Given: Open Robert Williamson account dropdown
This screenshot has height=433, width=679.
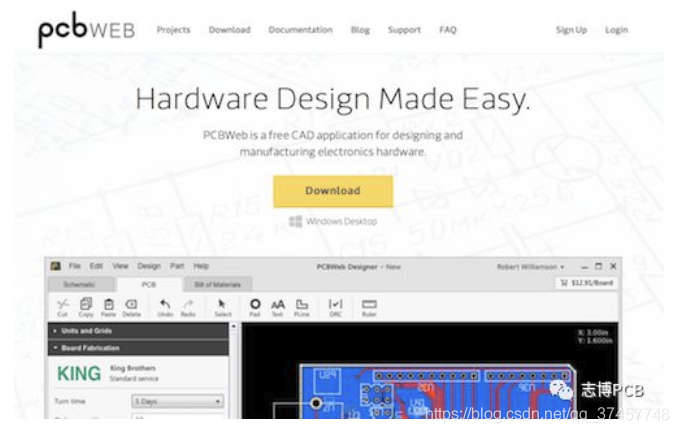Looking at the screenshot, I should tap(531, 267).
